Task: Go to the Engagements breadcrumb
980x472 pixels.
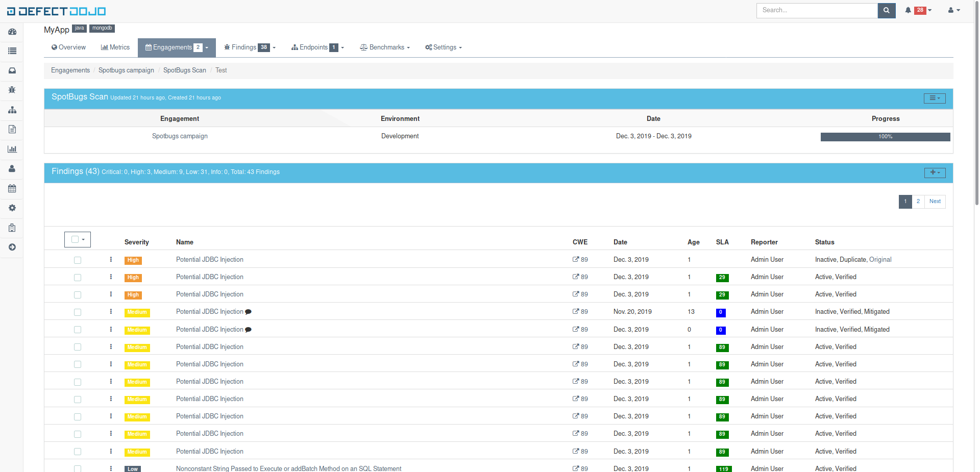Action: (70, 70)
